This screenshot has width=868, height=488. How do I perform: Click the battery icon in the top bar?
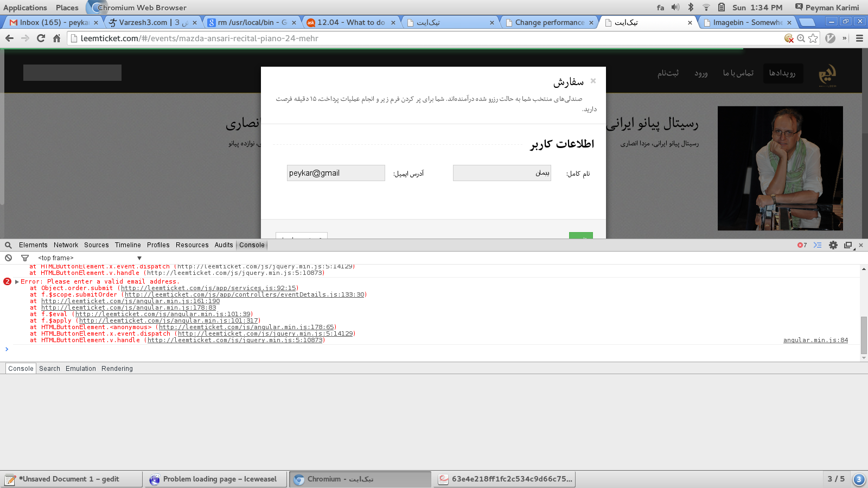pos(722,8)
